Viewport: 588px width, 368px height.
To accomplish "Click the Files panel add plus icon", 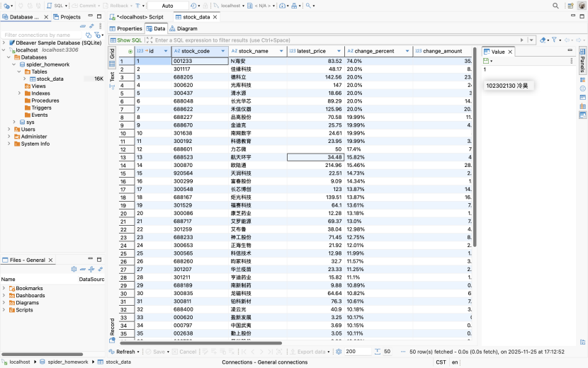I will tap(91, 269).
